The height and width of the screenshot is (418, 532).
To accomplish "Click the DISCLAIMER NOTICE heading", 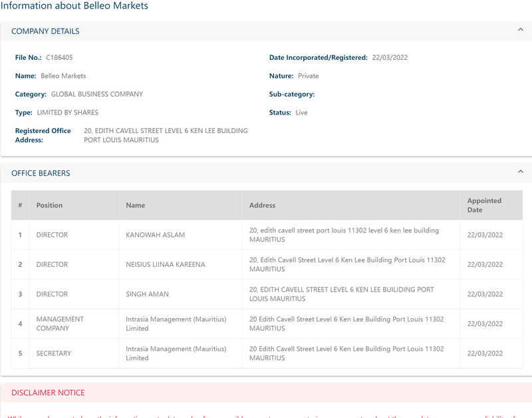I will [48, 393].
